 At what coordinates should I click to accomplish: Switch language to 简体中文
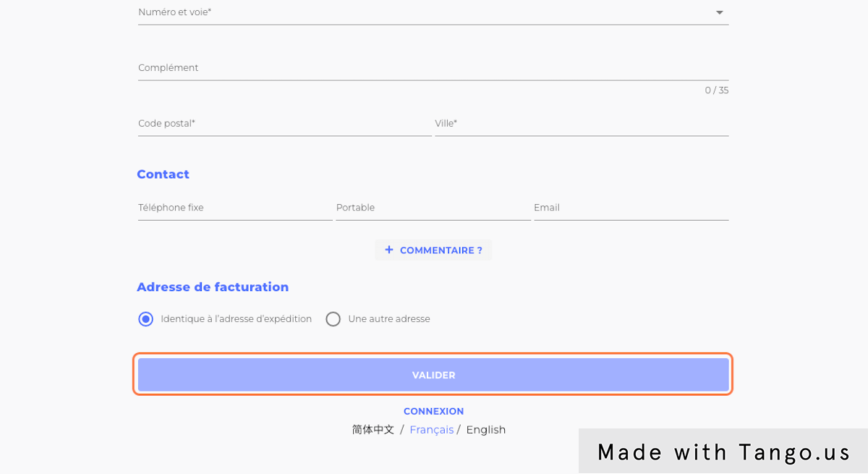[x=372, y=429]
